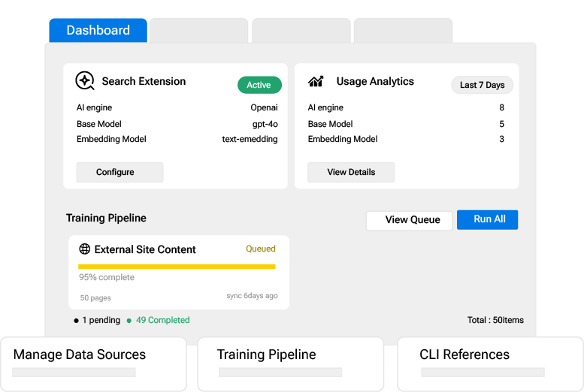Click the globe icon beside External Site Content
The image size is (584, 392).
click(x=85, y=249)
